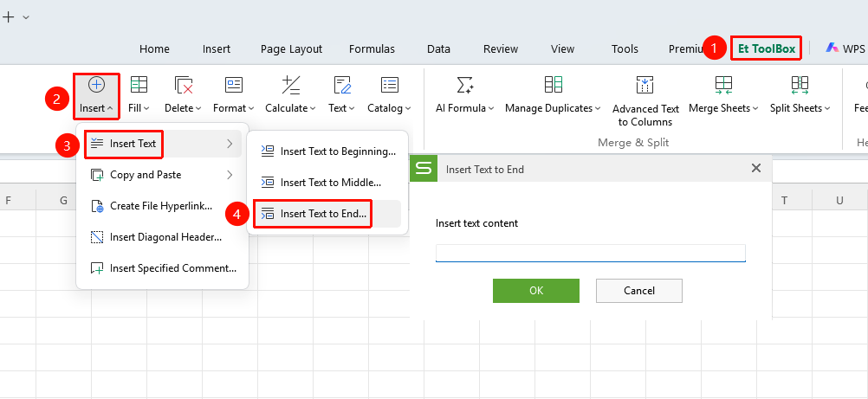Image resolution: width=868 pixels, height=399 pixels.
Task: Switch to the Tools tab
Action: [625, 48]
